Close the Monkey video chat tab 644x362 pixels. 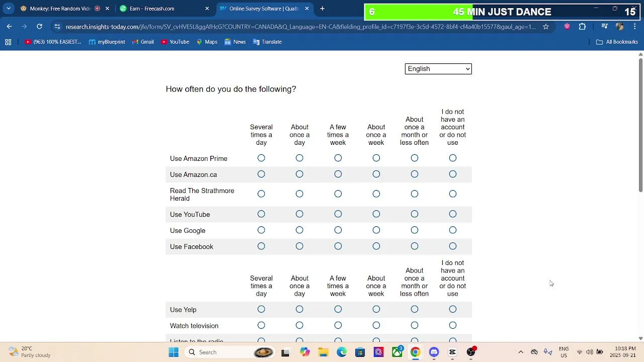coord(107,9)
